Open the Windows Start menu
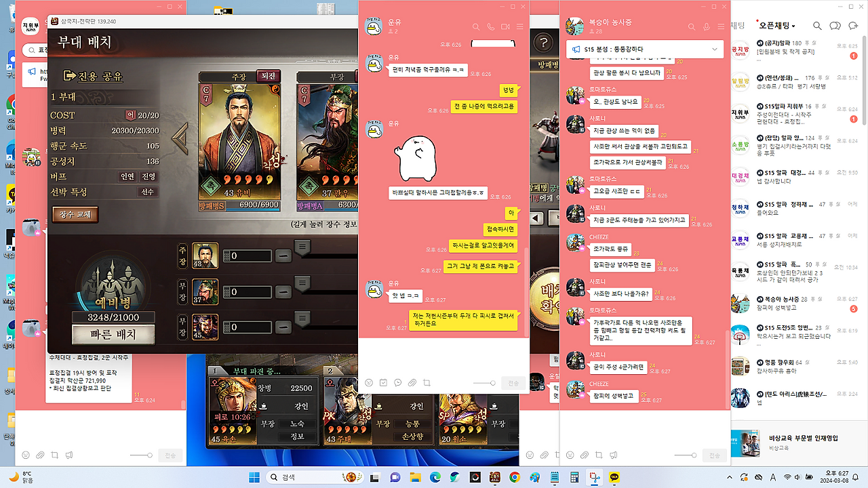Image resolution: width=868 pixels, height=488 pixels. [x=254, y=477]
